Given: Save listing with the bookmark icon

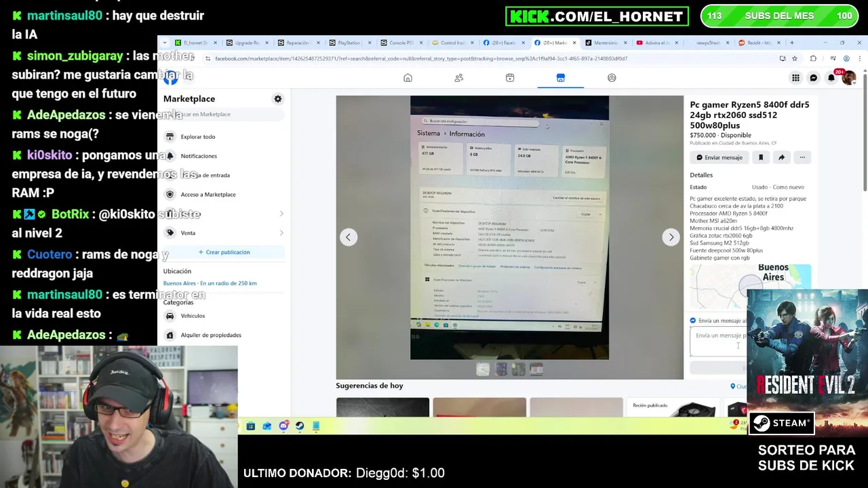Looking at the screenshot, I should coord(761,157).
